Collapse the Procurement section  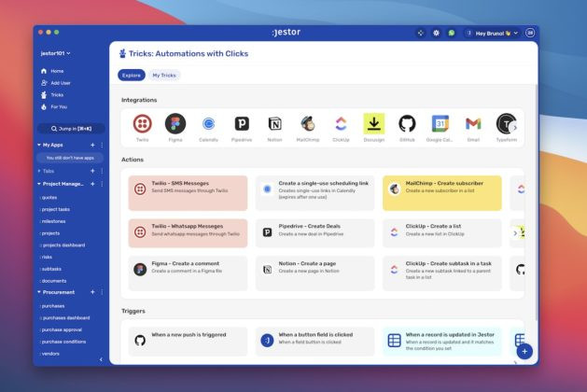tap(39, 292)
